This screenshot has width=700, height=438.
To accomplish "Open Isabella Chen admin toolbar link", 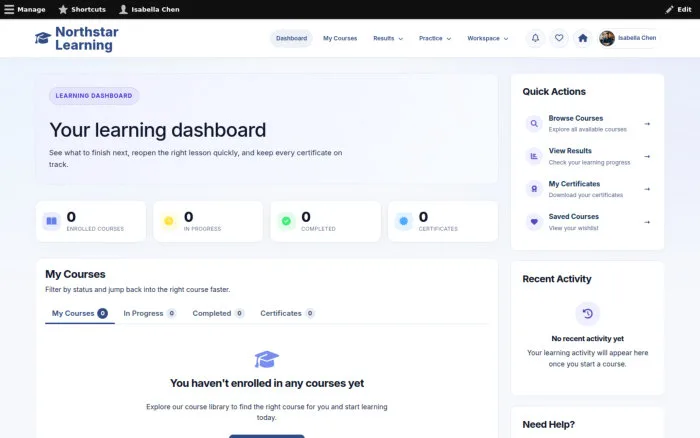I will pyautogui.click(x=149, y=9).
